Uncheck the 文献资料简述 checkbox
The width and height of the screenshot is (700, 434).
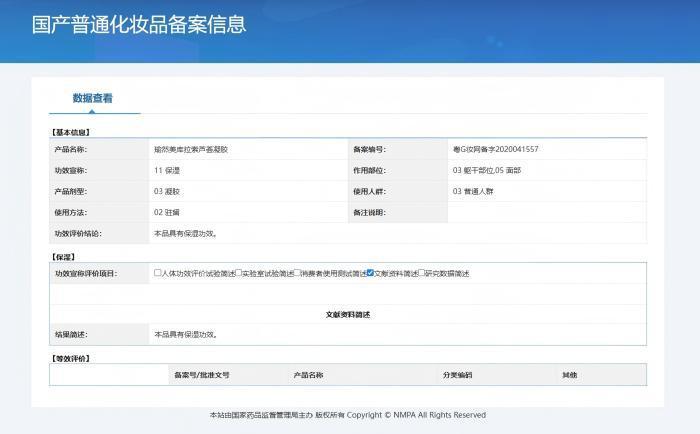(x=370, y=273)
